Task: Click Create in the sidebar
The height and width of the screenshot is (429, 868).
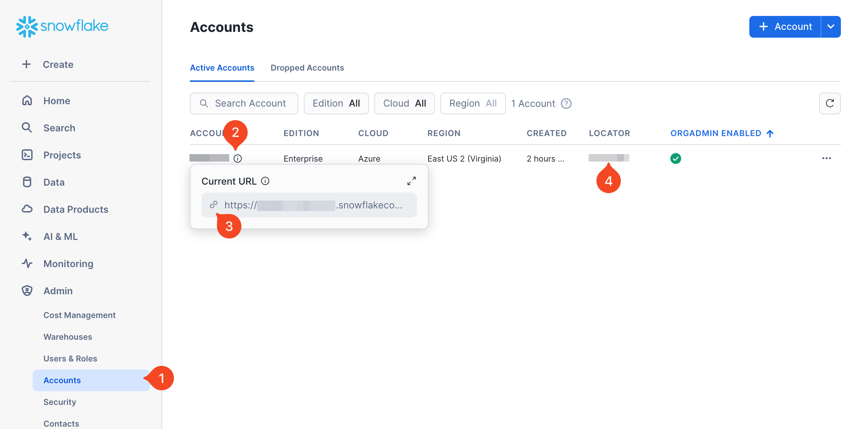Action: click(x=58, y=64)
